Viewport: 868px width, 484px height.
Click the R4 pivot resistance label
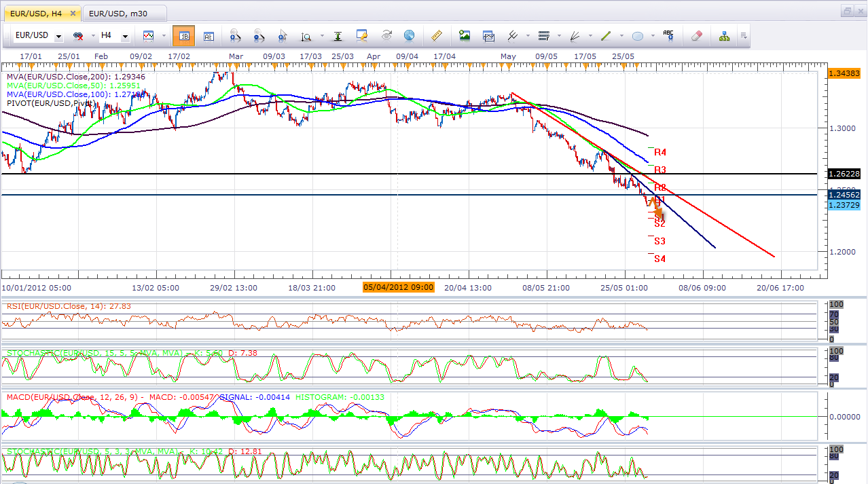pyautogui.click(x=660, y=153)
